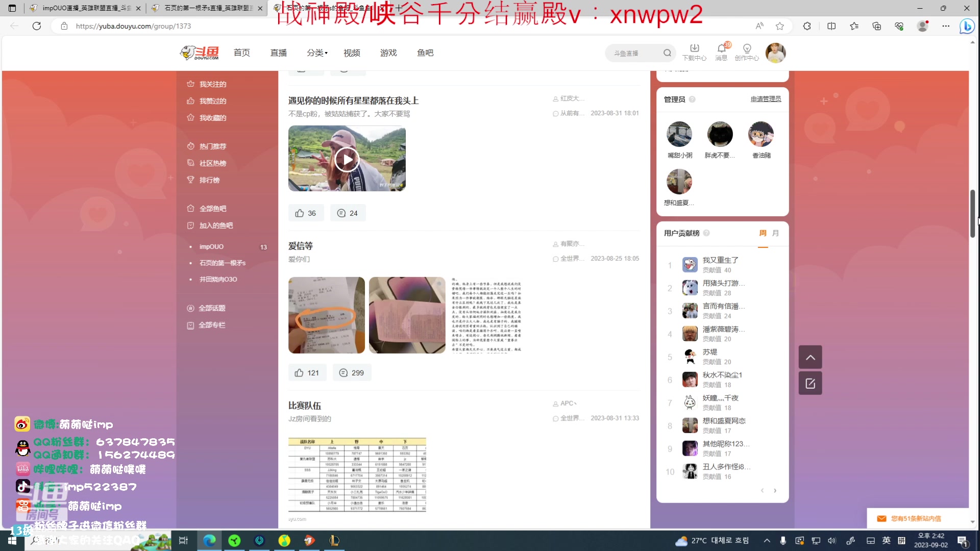Open the 分类 dropdown in top navigation
980x551 pixels.
pos(316,53)
